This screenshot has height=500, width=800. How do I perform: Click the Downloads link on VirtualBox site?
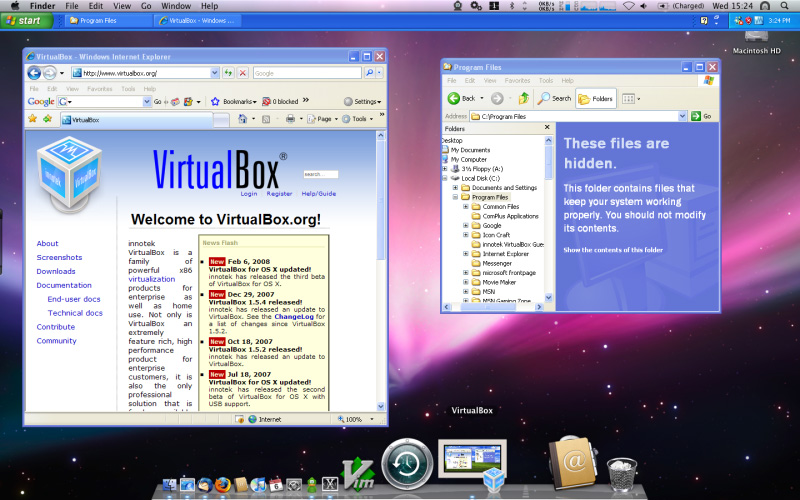click(56, 271)
